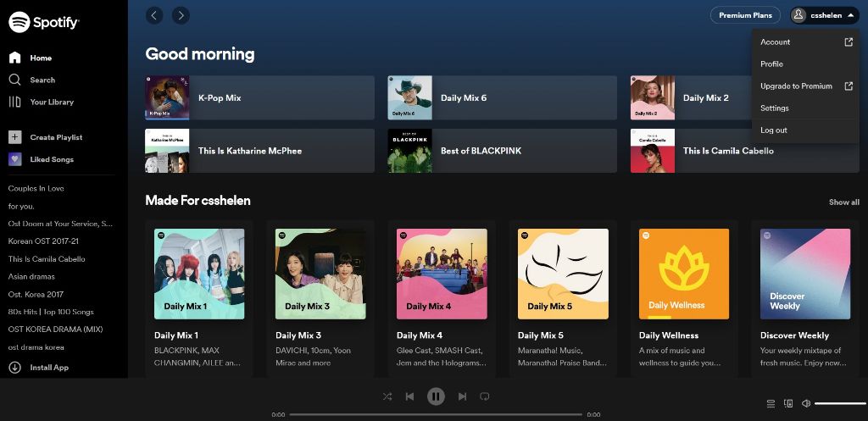The image size is (868, 421).
Task: Open Your Library icon
Action: 15,102
